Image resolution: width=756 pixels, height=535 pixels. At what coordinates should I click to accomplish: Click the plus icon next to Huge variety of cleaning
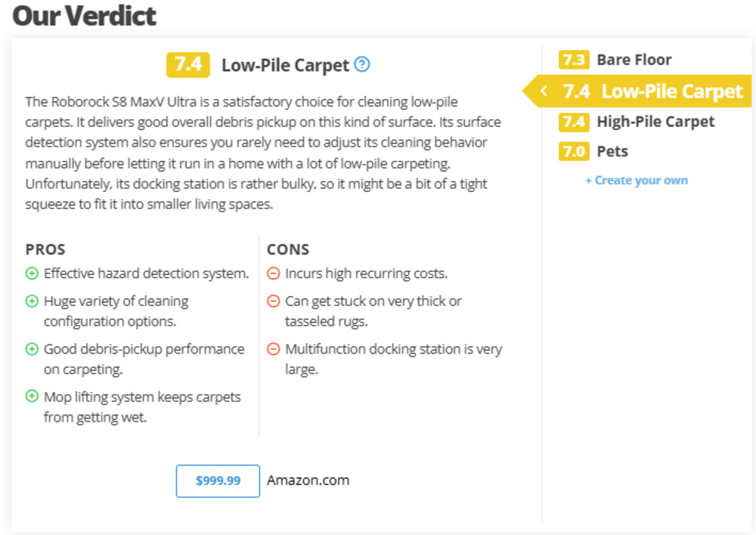click(x=32, y=301)
